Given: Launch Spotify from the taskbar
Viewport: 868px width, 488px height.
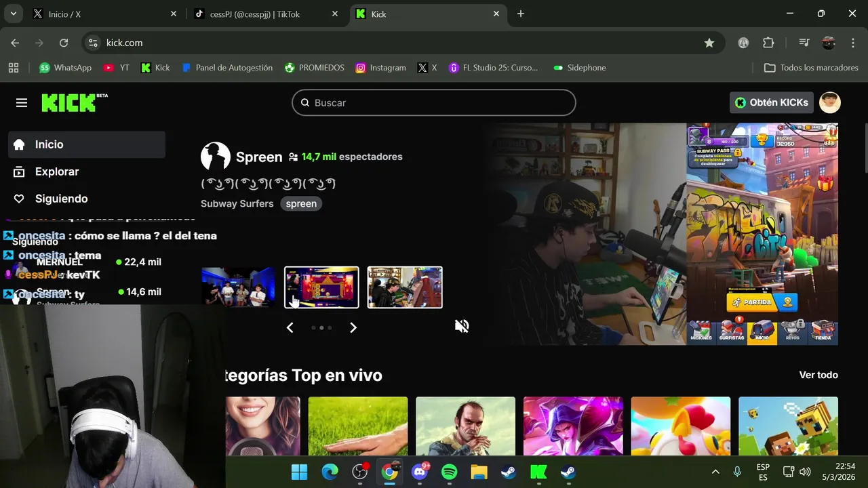Looking at the screenshot, I should point(449,472).
